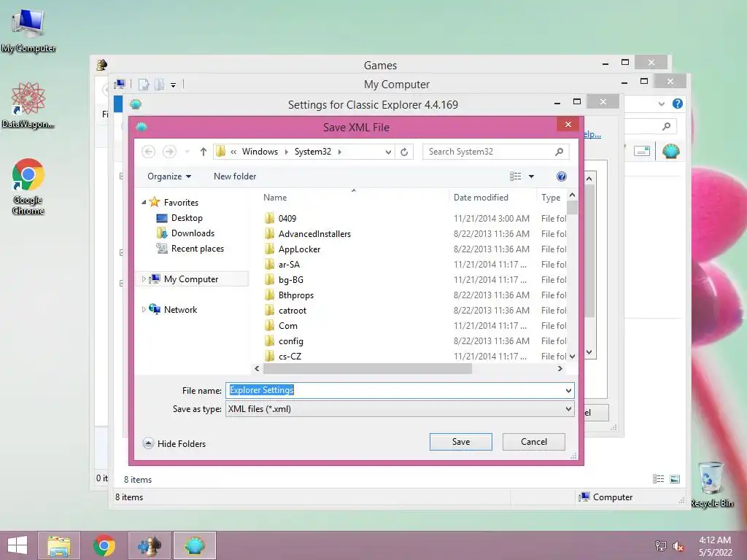This screenshot has height=560, width=747.
Task: Change the file view layout icon
Action: click(516, 176)
